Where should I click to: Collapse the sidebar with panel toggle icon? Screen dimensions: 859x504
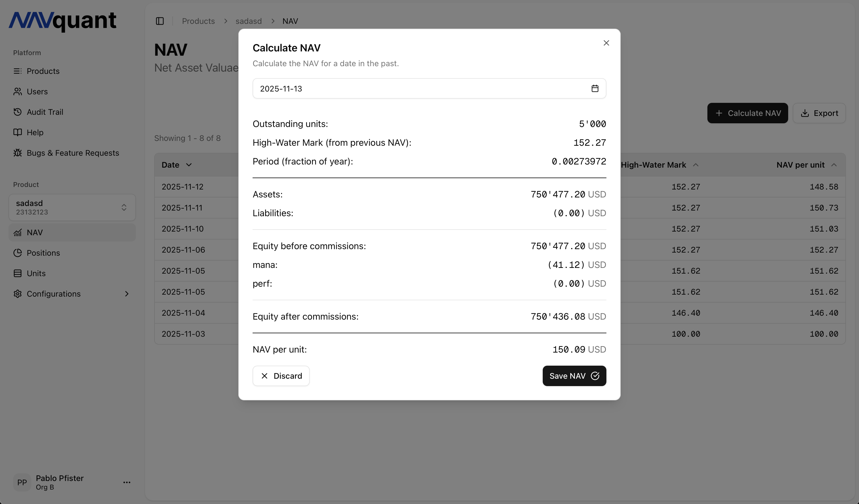(160, 21)
